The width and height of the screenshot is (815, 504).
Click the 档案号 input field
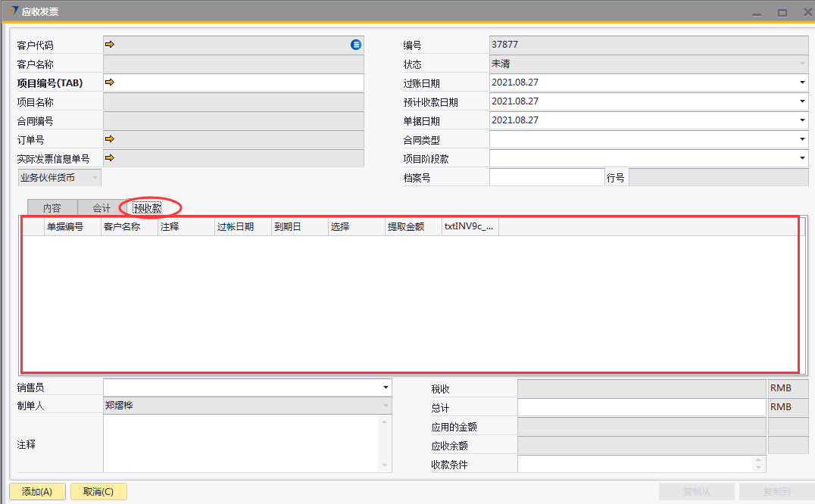pos(546,177)
